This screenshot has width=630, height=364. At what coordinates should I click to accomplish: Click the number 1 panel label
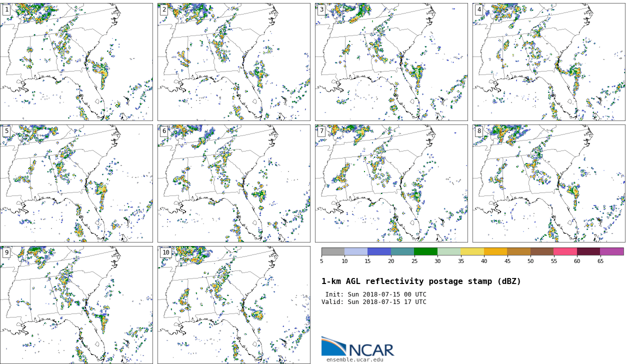tap(6, 9)
